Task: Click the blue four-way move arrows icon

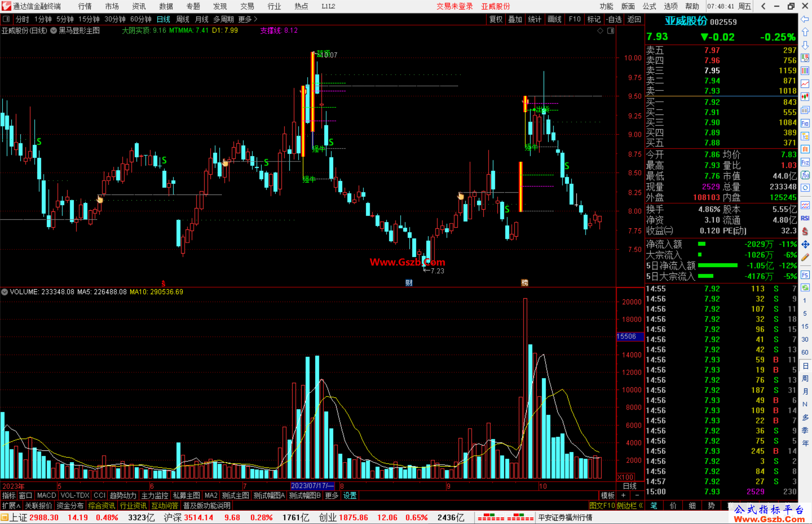Action: point(805,245)
